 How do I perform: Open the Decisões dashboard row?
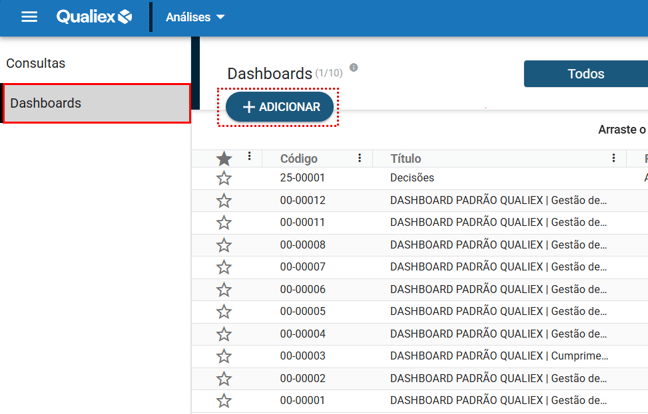pos(412,178)
